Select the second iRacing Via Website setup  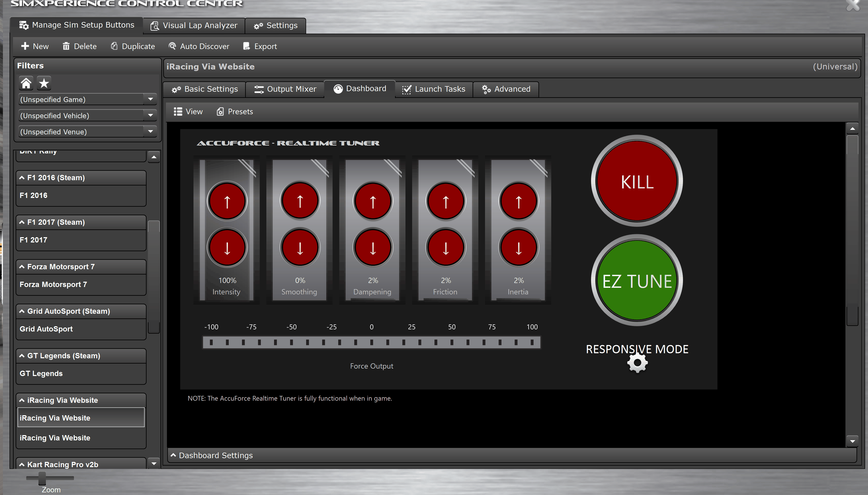pos(81,438)
